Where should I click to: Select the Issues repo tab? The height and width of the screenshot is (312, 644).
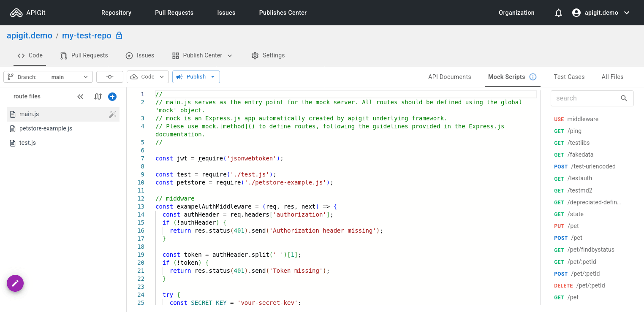point(140,55)
